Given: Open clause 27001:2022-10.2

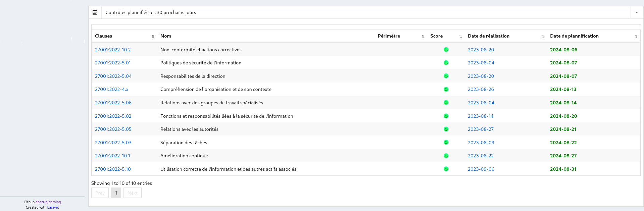Looking at the screenshot, I should [x=113, y=49].
